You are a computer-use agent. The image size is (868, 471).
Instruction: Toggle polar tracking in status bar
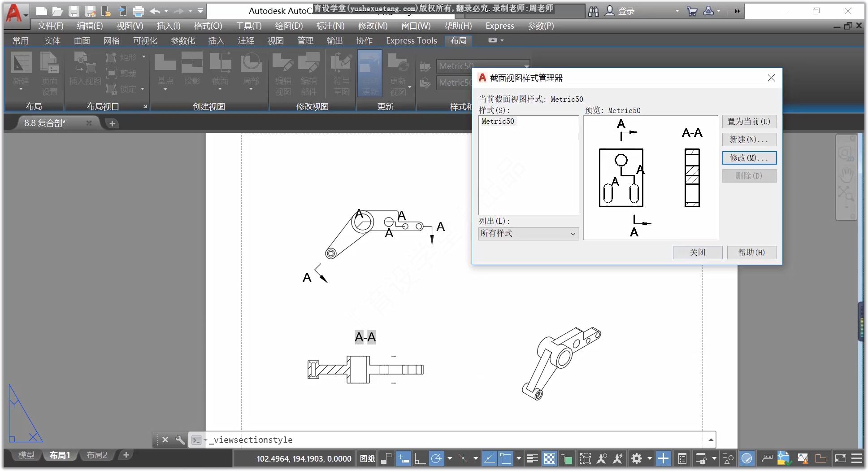tap(437, 458)
